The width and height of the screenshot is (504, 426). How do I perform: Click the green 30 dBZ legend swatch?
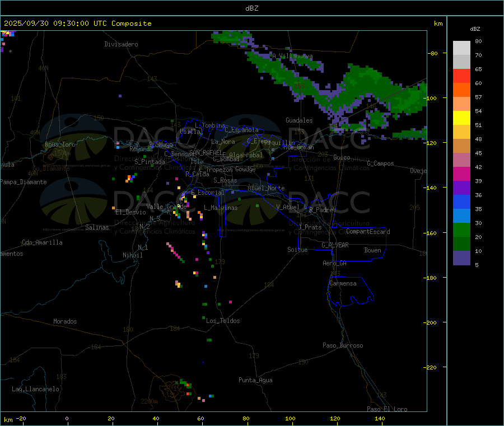461,230
